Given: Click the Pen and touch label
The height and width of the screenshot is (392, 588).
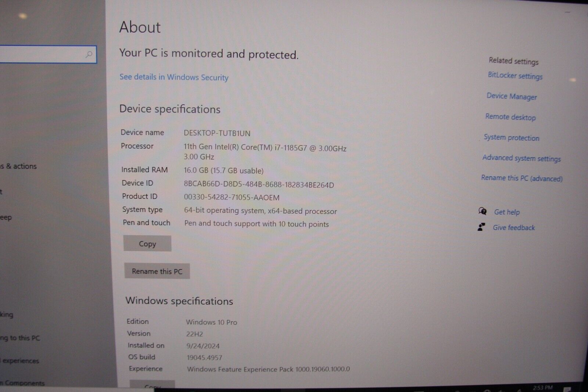Looking at the screenshot, I should click(x=146, y=222).
